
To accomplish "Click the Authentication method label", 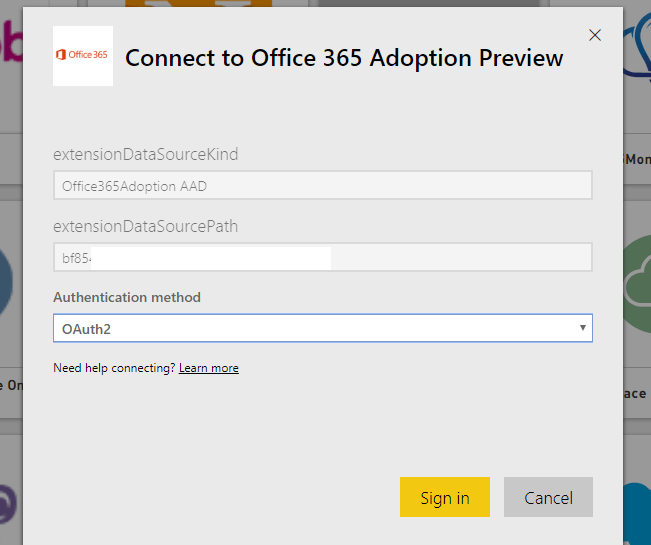I will pos(127,297).
